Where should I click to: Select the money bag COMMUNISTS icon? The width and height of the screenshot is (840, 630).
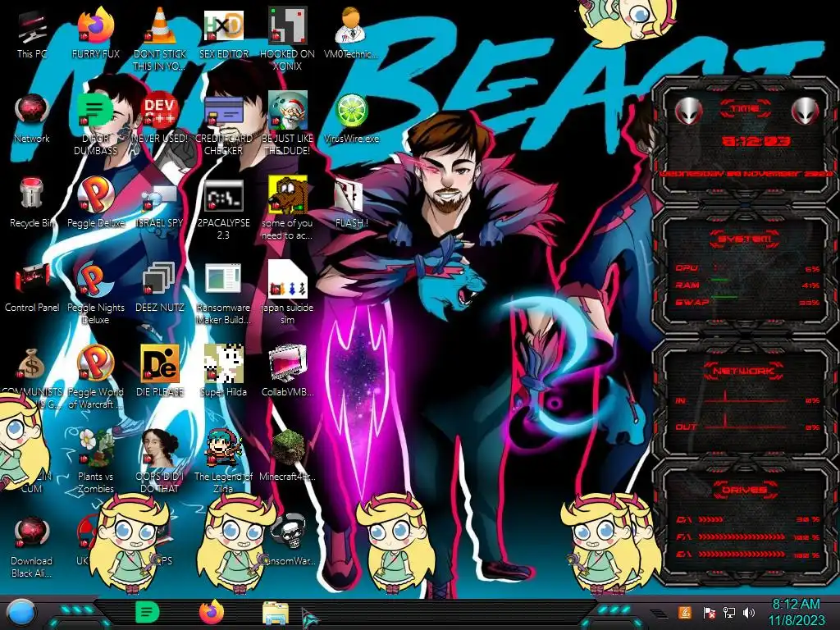(x=32, y=365)
